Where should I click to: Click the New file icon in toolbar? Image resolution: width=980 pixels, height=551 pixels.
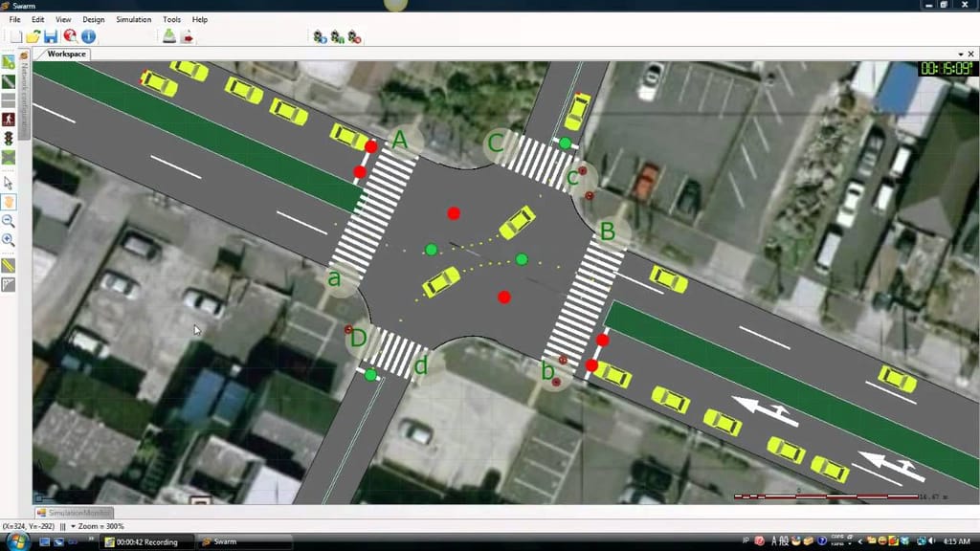tap(16, 36)
